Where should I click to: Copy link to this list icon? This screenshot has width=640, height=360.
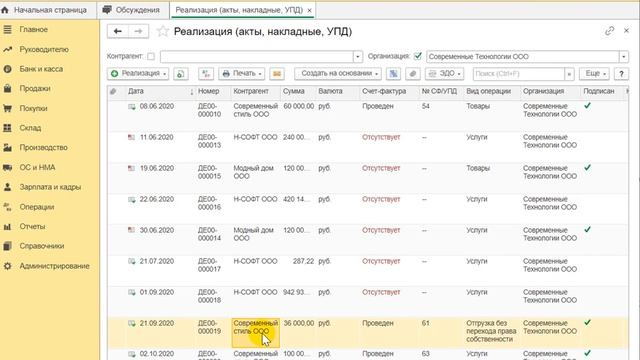coord(609,31)
